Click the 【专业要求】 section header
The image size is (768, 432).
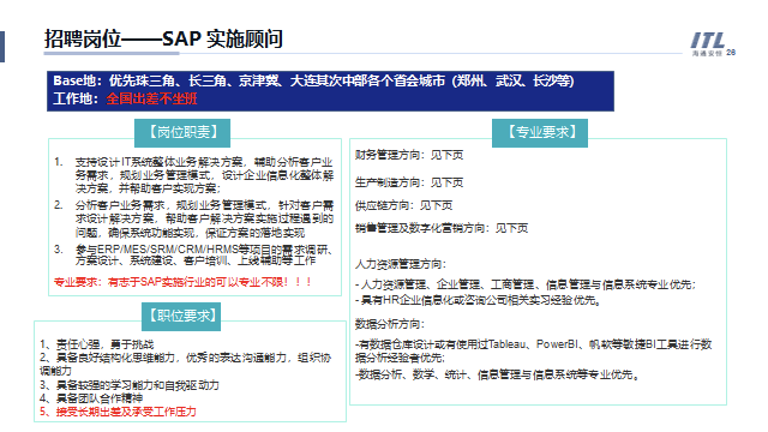(540, 133)
